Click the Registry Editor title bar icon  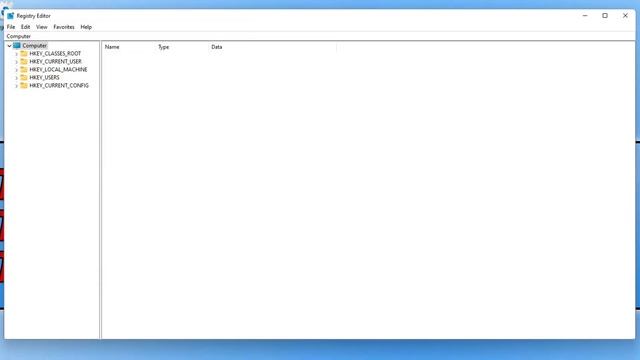tap(10, 16)
